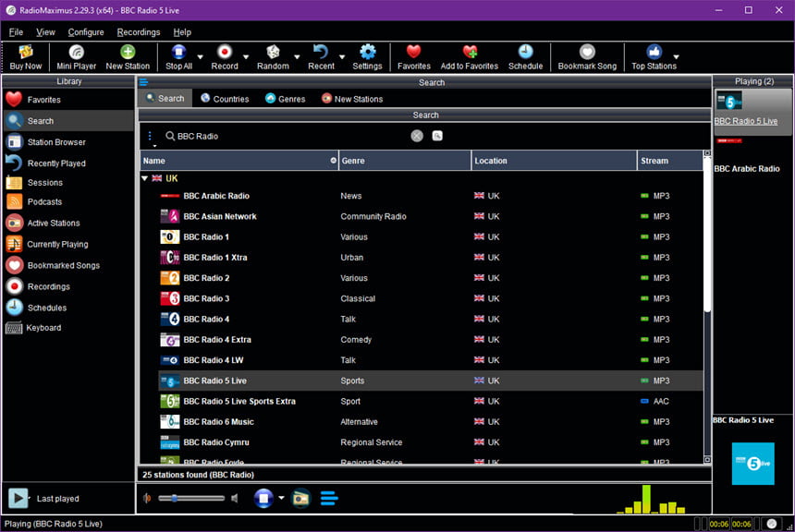Click the Last played play button
The height and width of the screenshot is (532, 795).
click(x=18, y=498)
